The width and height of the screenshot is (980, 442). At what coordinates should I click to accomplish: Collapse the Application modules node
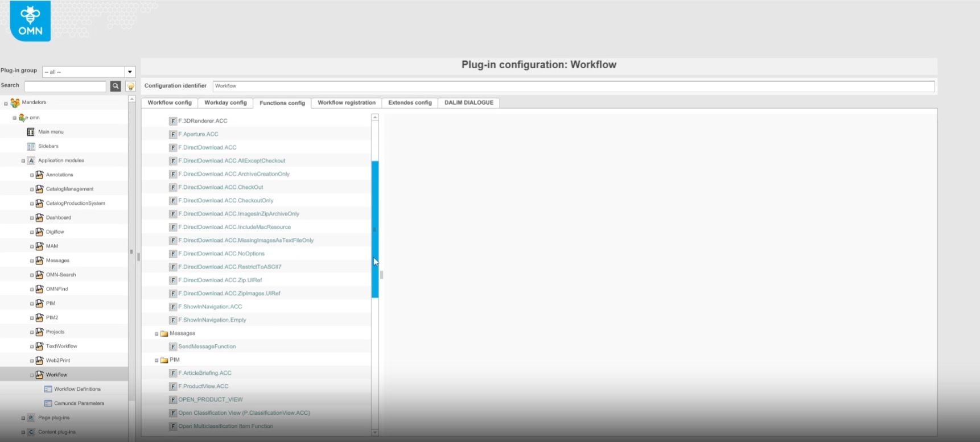tap(23, 161)
